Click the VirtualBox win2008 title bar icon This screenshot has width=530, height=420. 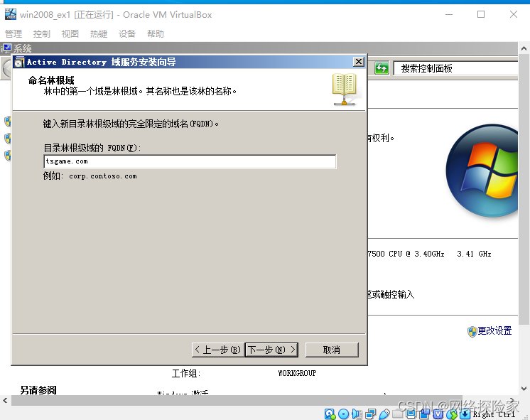click(11, 14)
